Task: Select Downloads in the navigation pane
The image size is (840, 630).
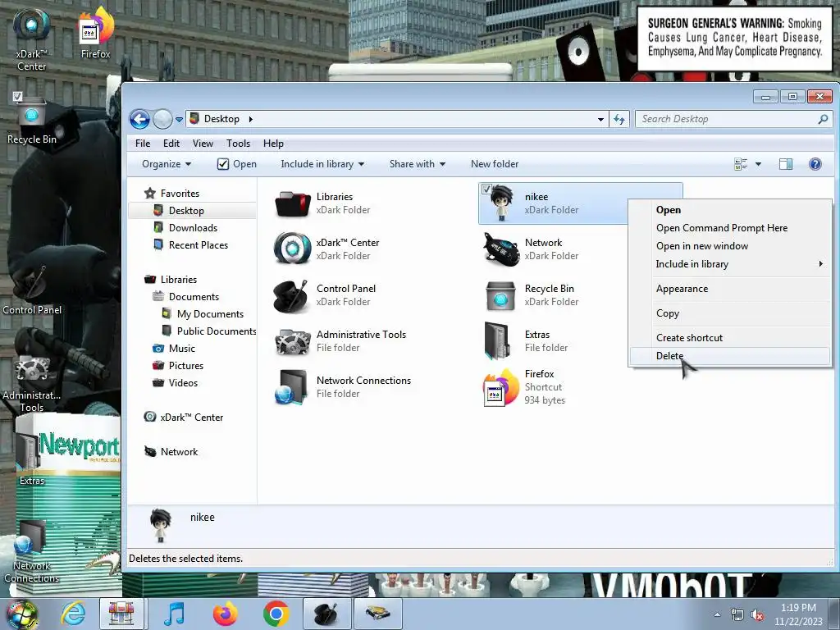Action: pyautogui.click(x=185, y=228)
